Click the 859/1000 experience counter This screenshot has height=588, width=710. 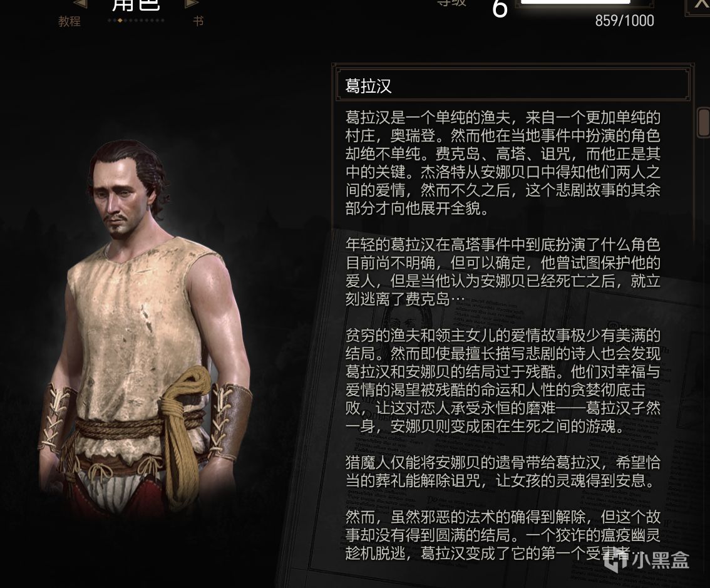pyautogui.click(x=624, y=21)
